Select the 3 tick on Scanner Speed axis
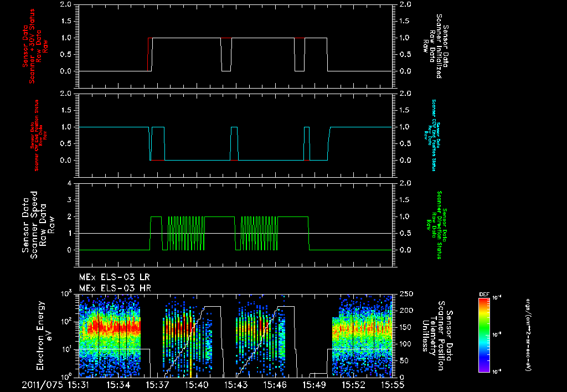The width and height of the screenshot is (567, 392). [x=69, y=200]
